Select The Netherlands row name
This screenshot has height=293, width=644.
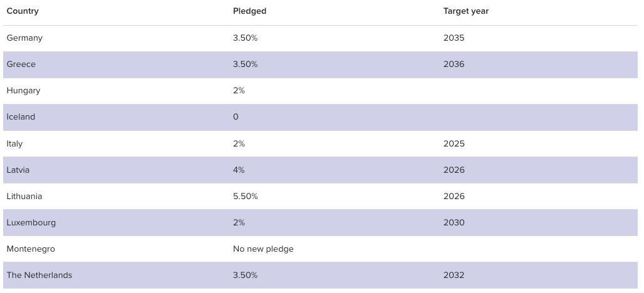(39, 275)
